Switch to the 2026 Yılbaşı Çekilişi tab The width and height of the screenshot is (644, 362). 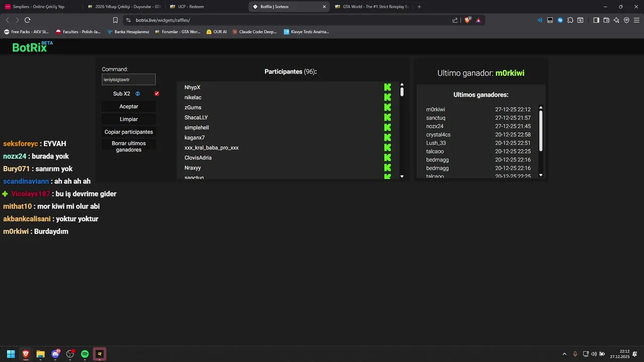tap(123, 7)
